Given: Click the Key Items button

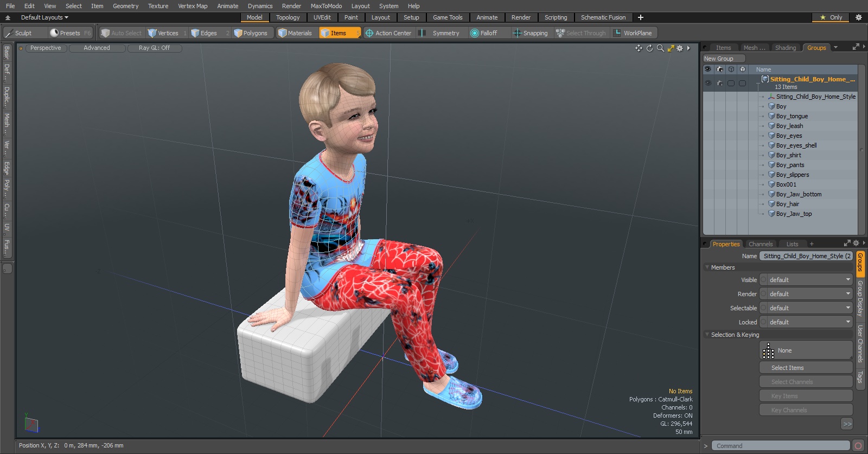Looking at the screenshot, I should (806, 396).
